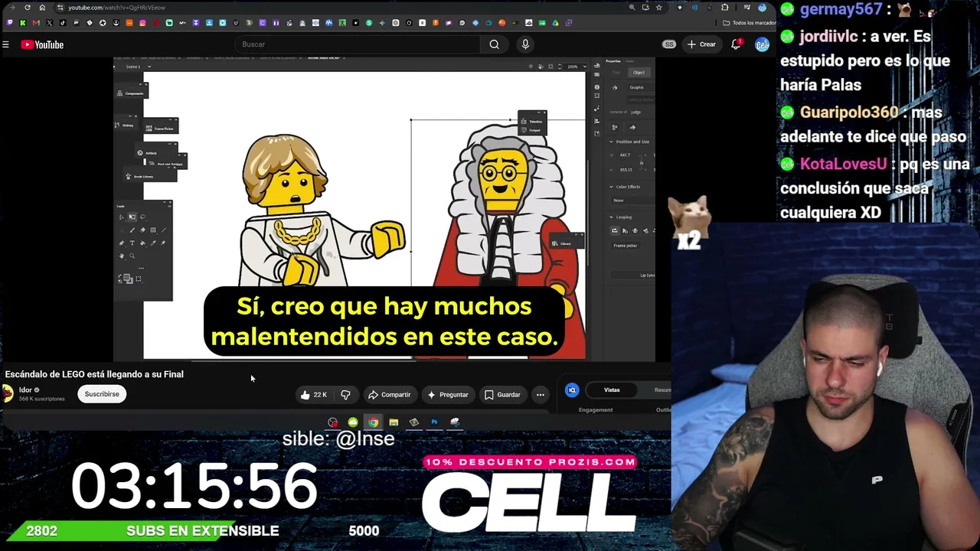Select the Selection arrow tool in Animate
980x551 pixels.
[122, 217]
